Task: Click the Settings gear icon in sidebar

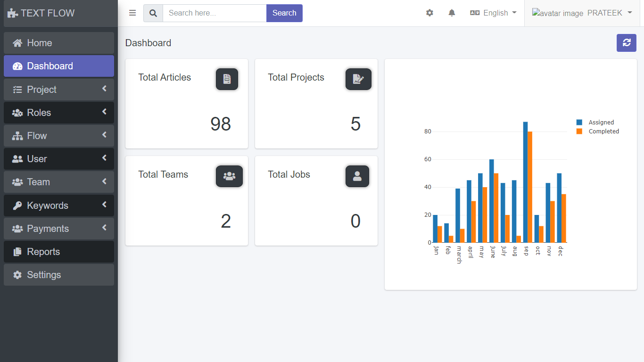Action: pyautogui.click(x=17, y=275)
